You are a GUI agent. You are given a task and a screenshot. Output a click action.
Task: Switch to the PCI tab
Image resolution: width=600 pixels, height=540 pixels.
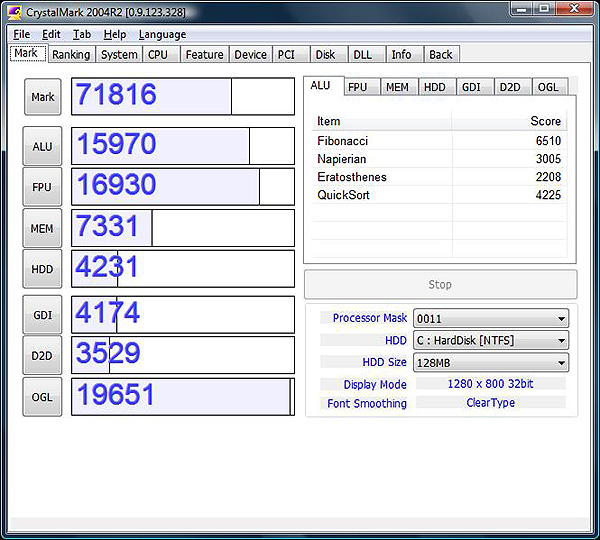coord(291,54)
